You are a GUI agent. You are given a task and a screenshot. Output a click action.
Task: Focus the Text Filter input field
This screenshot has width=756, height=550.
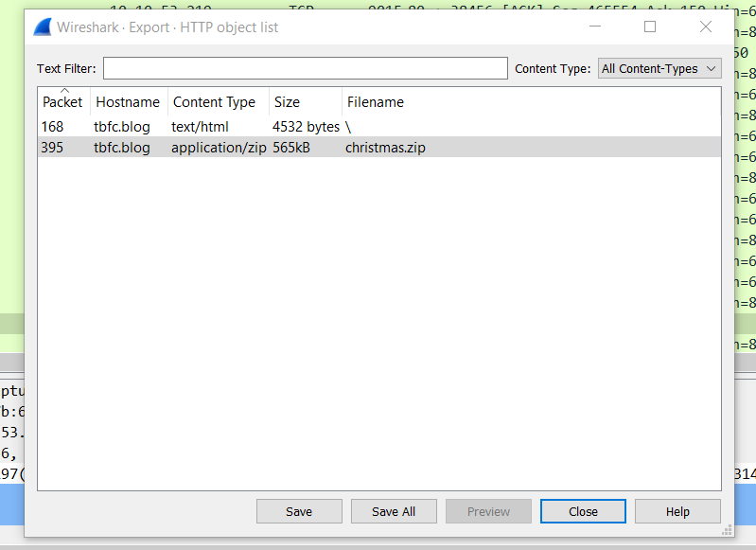pos(305,68)
